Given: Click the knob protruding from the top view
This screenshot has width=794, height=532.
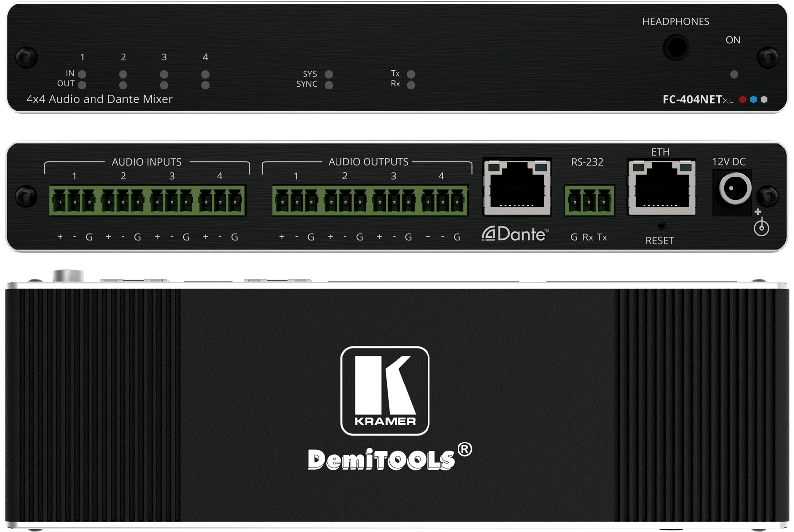Looking at the screenshot, I should [x=68, y=275].
